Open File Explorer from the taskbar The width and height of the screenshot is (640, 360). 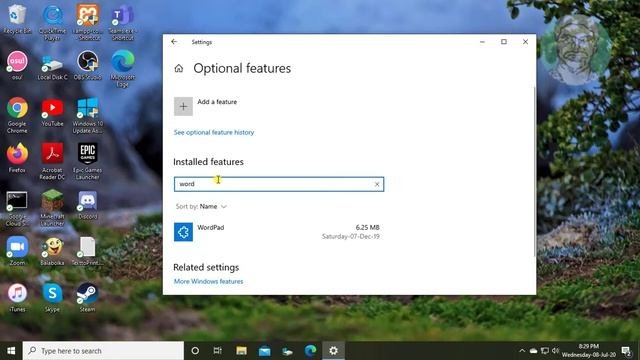pyautogui.click(x=241, y=351)
